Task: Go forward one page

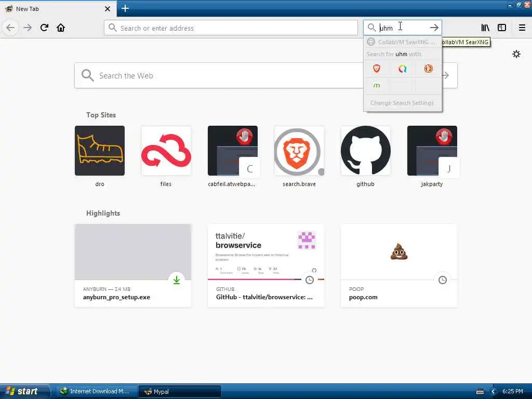Action: (28, 28)
